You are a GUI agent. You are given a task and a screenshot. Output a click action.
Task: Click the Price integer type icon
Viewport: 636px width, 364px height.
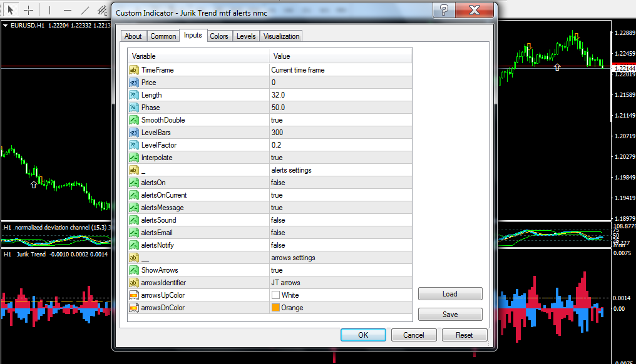(133, 83)
